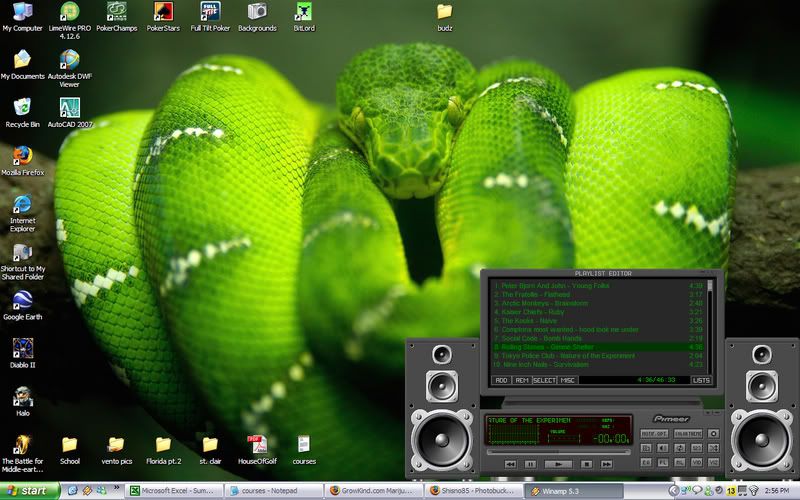
Task: Open My Documents desktop icon
Action: tap(22, 65)
